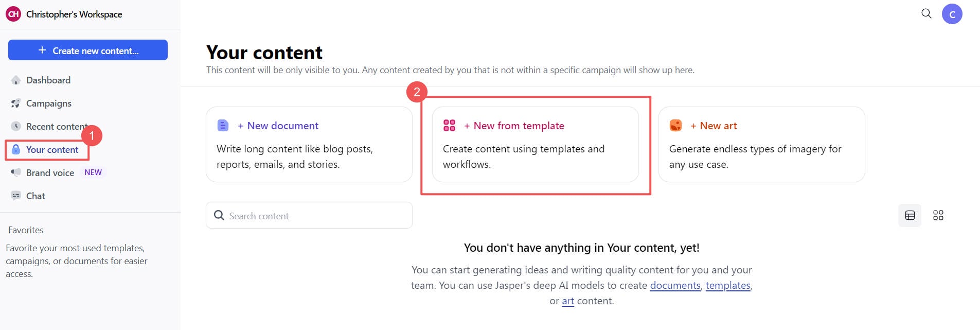Open the Create new content option
The image size is (980, 330).
click(87, 50)
